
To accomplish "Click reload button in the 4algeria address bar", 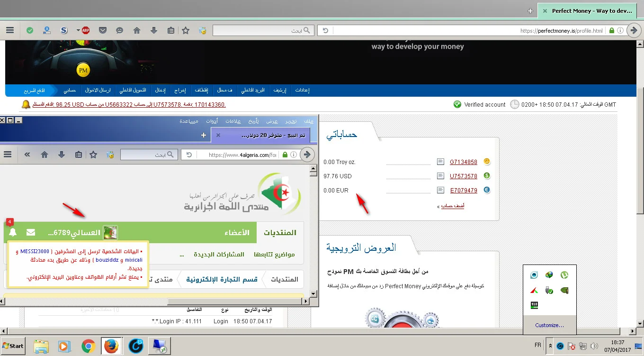I will click(189, 155).
